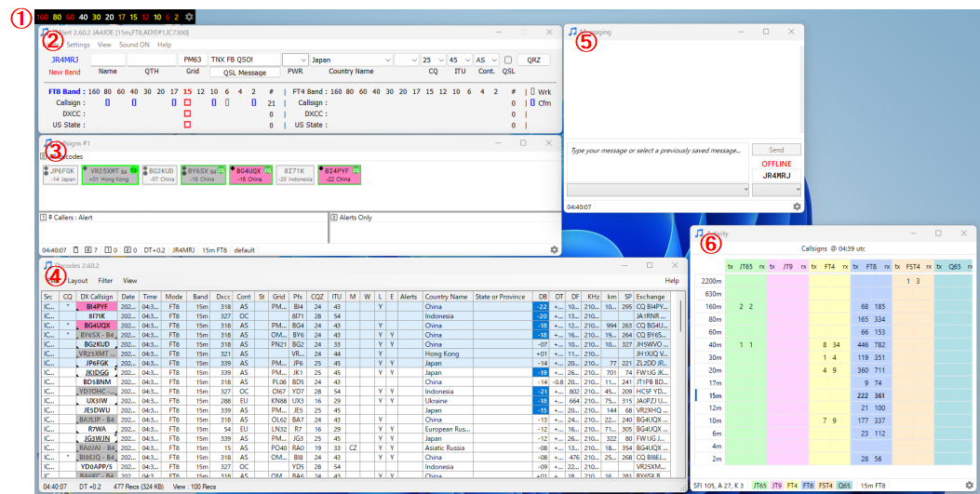Image resolution: width=980 pixels, height=494 pixels.
Task: Toggle the Cfm legend box
Action: coord(532,103)
